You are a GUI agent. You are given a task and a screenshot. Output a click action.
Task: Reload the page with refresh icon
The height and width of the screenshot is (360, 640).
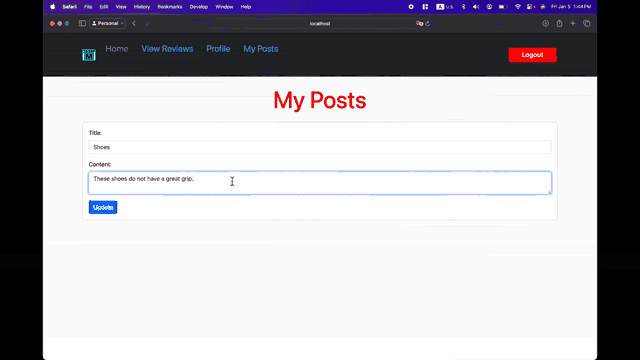coord(427,24)
